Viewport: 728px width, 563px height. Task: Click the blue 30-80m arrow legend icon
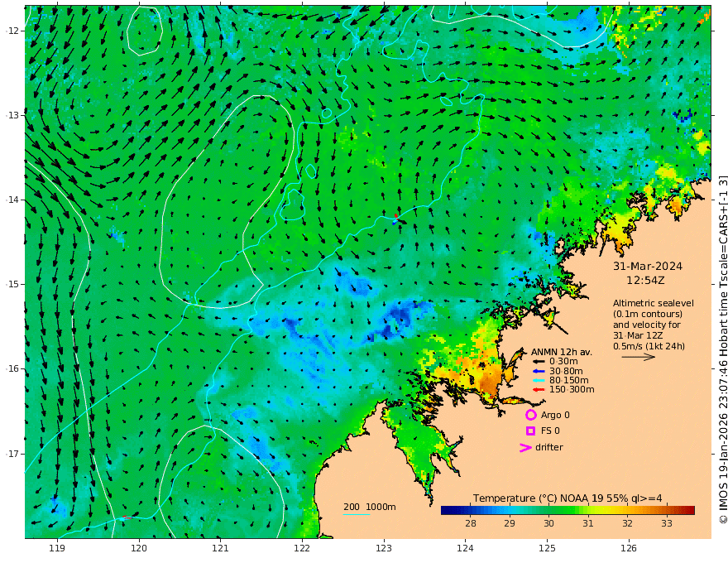click(x=539, y=371)
